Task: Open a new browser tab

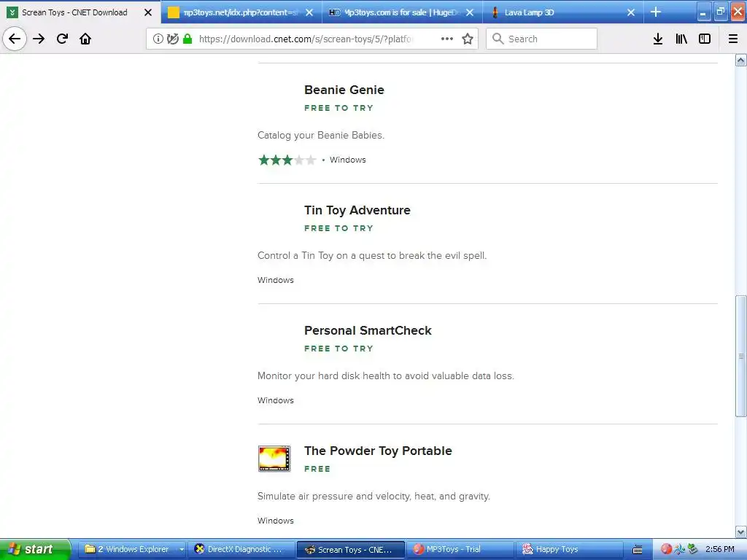Action: 656,12
